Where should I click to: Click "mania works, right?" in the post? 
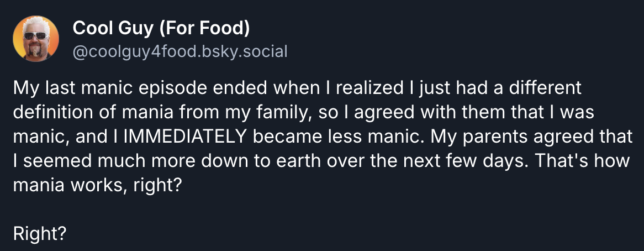[x=97, y=185]
